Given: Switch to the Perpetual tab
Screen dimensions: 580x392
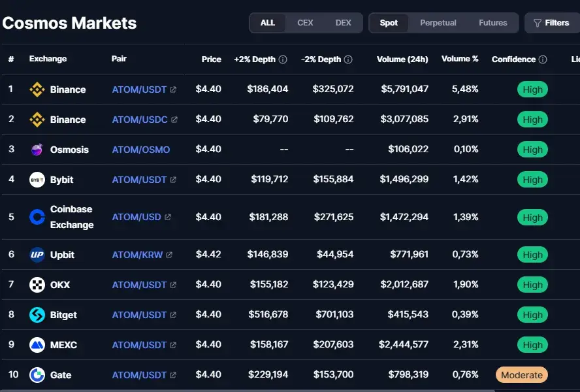Looking at the screenshot, I should (x=438, y=23).
